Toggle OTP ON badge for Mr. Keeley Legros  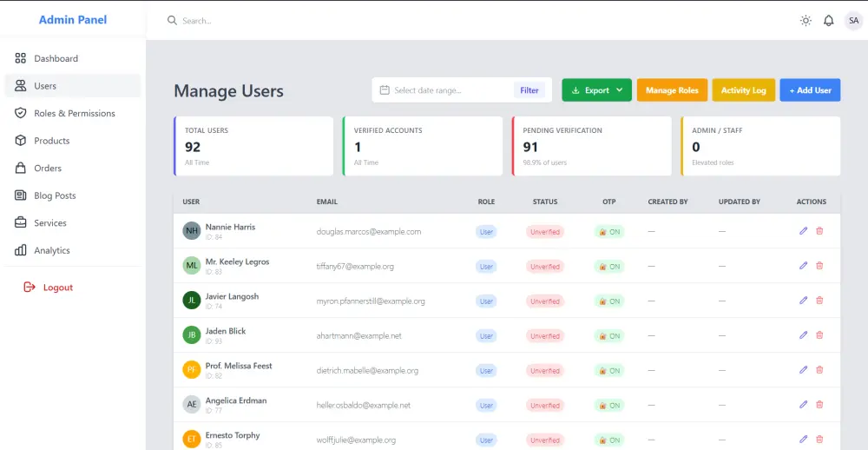coord(609,267)
